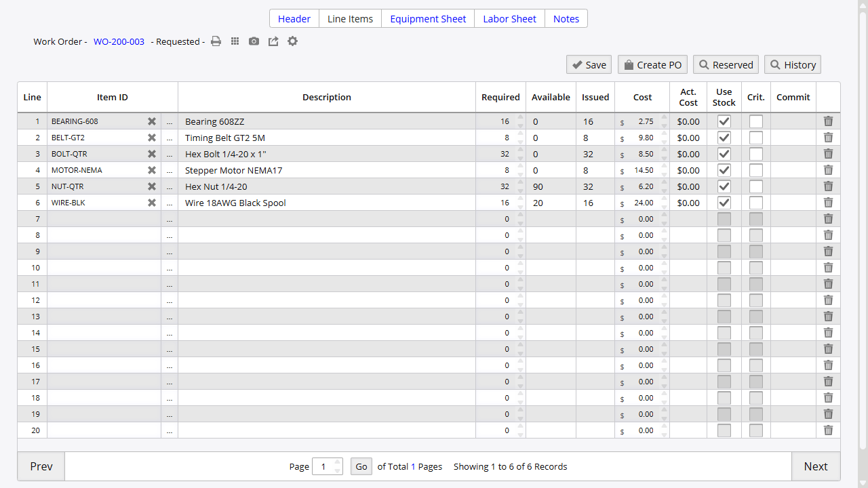Click the print icon next to WO-200-003
The height and width of the screenshot is (488, 868).
coord(216,41)
